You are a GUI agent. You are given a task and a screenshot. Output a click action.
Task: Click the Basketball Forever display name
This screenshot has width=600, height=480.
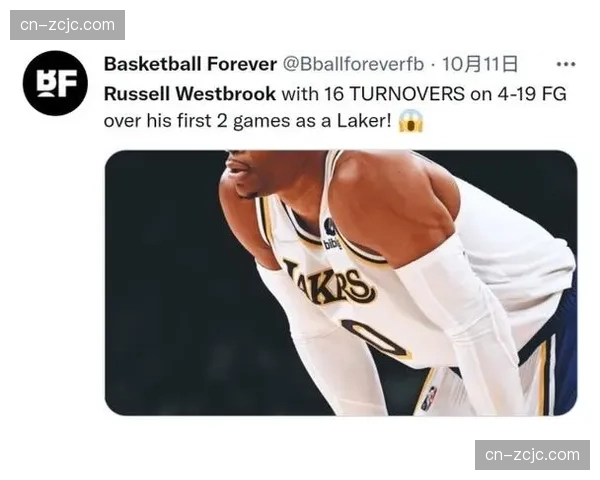(190, 64)
